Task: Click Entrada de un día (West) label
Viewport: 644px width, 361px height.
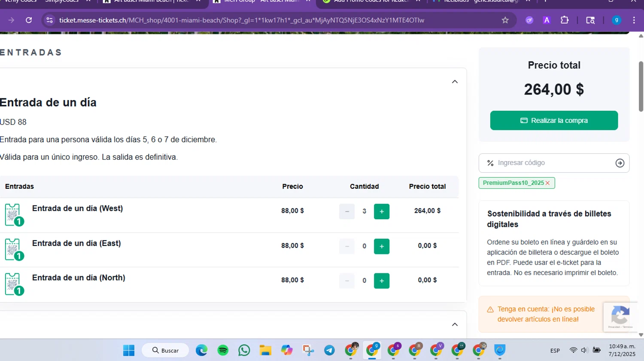Action: tap(78, 208)
